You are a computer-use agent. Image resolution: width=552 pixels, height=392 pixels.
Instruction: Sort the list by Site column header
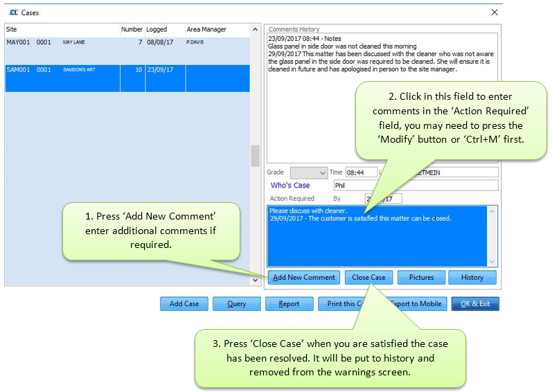click(x=61, y=30)
